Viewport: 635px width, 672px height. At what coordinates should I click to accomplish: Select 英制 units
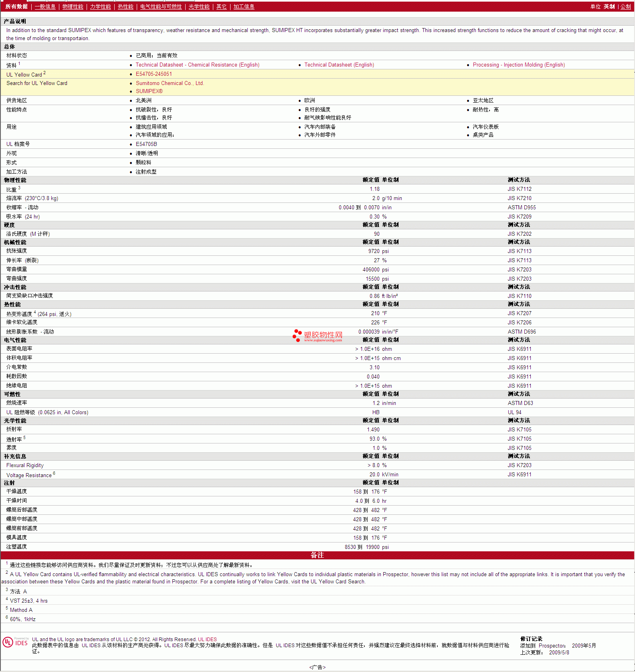coord(609,7)
